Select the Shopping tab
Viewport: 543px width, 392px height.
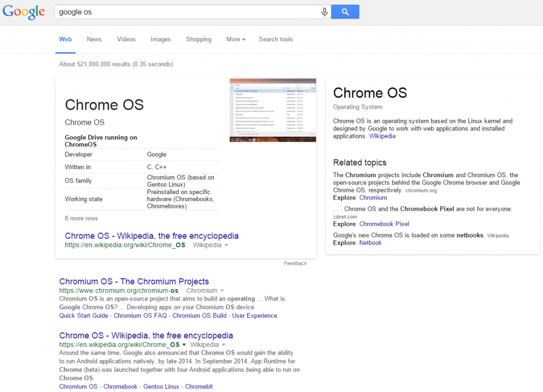pyautogui.click(x=199, y=39)
